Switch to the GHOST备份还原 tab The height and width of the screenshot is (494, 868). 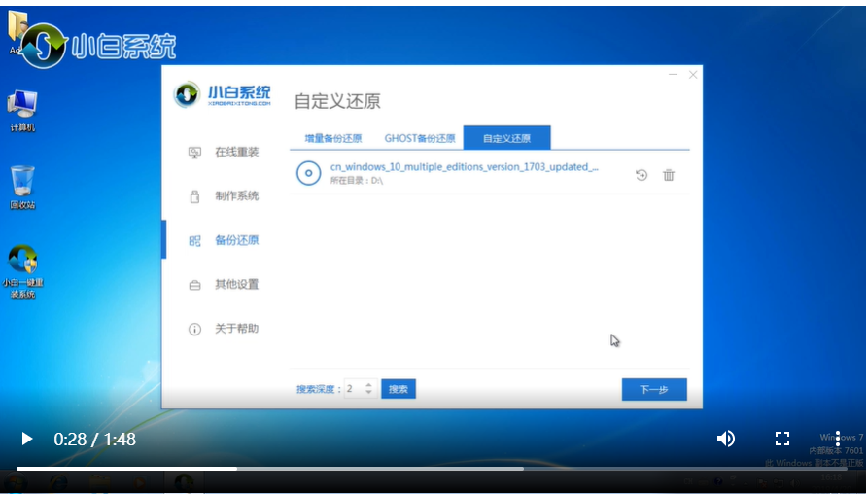point(420,138)
